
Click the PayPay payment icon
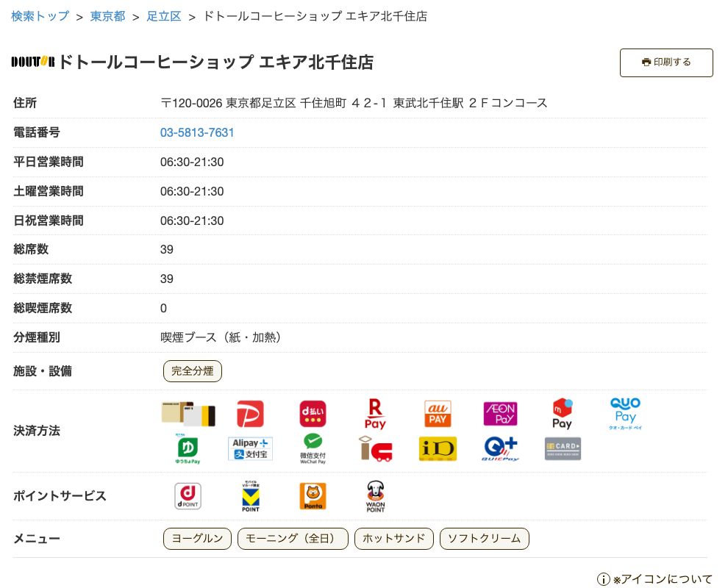pyautogui.click(x=250, y=414)
